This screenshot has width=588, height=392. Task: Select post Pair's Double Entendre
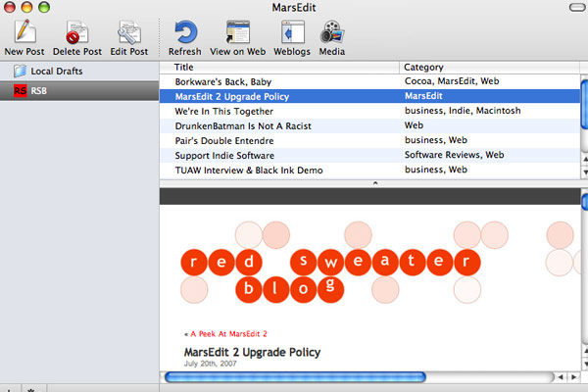click(x=224, y=141)
